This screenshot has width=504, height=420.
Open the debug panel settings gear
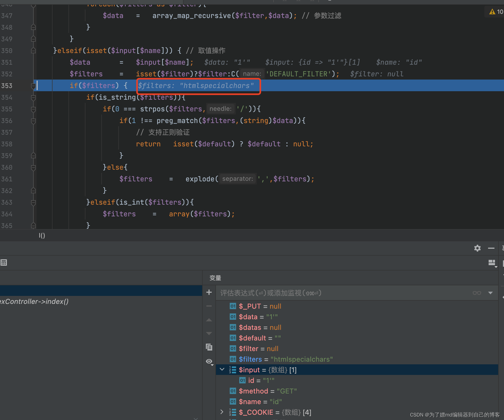point(477,248)
